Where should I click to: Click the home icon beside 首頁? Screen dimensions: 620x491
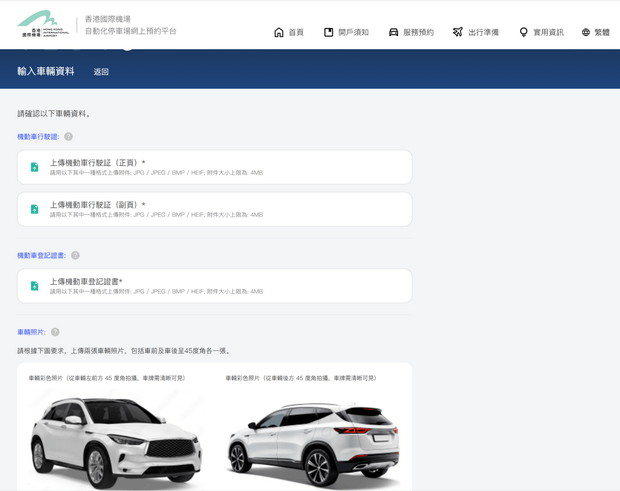[279, 32]
